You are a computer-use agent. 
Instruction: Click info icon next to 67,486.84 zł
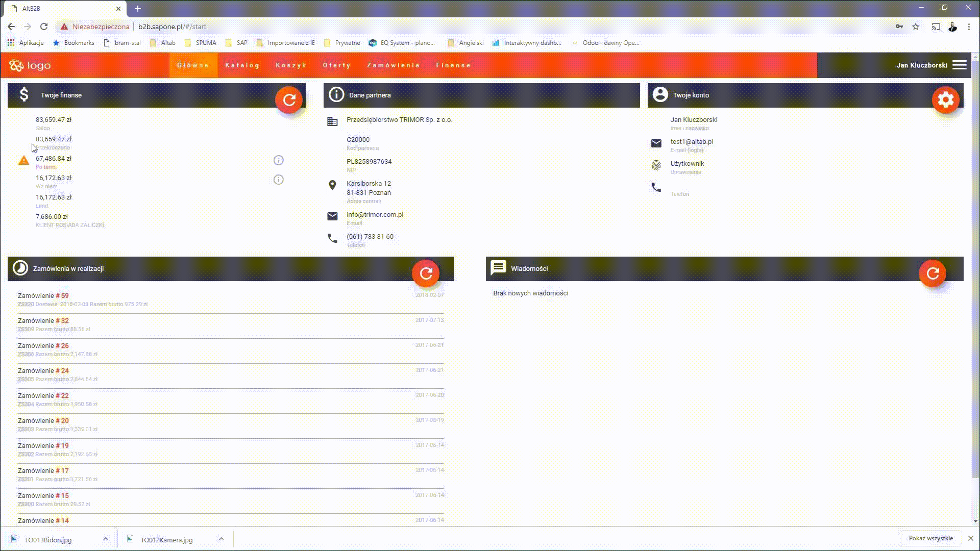point(278,161)
